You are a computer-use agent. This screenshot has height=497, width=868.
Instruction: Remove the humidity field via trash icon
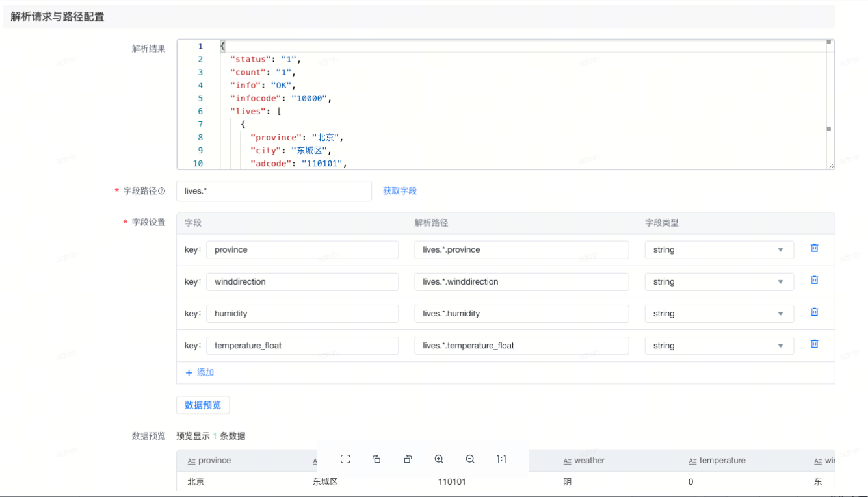coord(814,312)
